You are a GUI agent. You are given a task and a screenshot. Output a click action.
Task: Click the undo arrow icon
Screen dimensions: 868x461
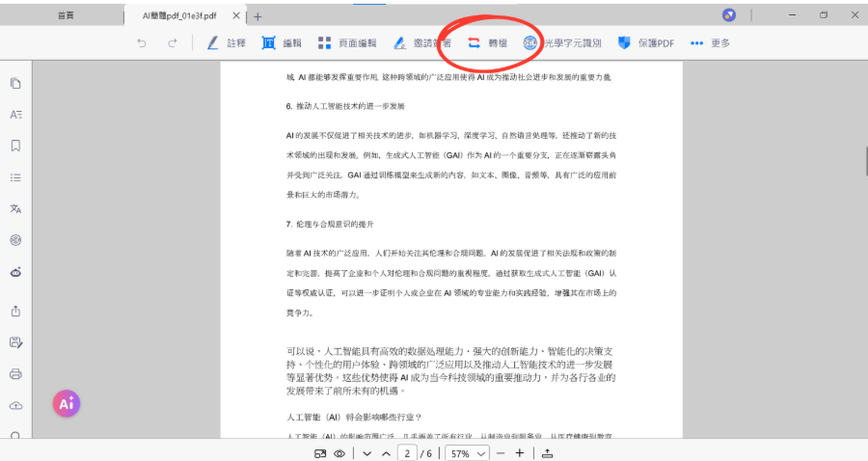(142, 42)
